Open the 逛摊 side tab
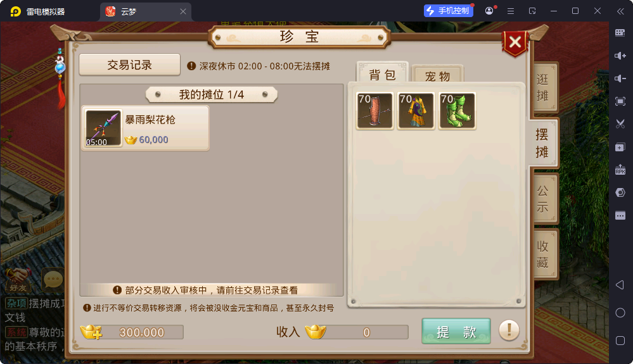Screen dimensions: 633x364 (542, 87)
